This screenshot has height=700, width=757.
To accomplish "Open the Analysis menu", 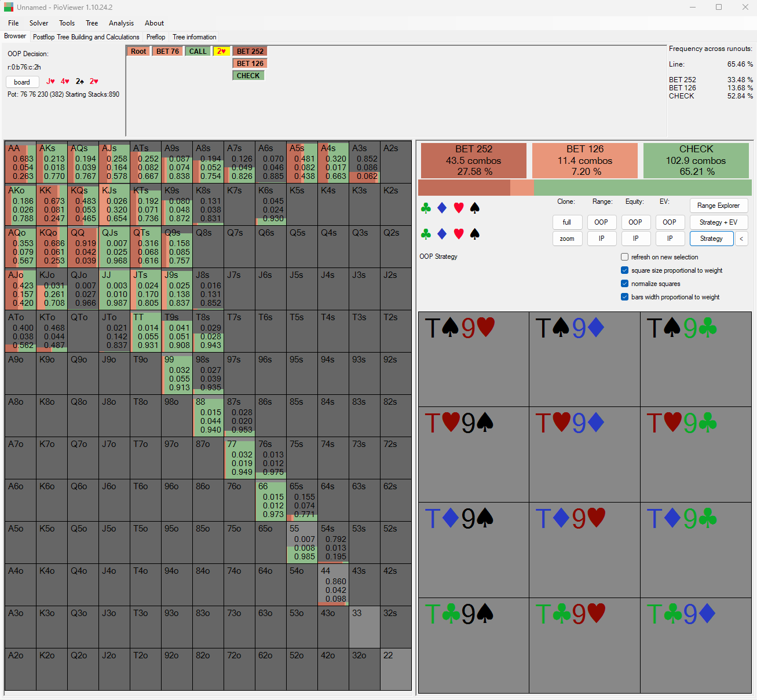I will coord(121,23).
